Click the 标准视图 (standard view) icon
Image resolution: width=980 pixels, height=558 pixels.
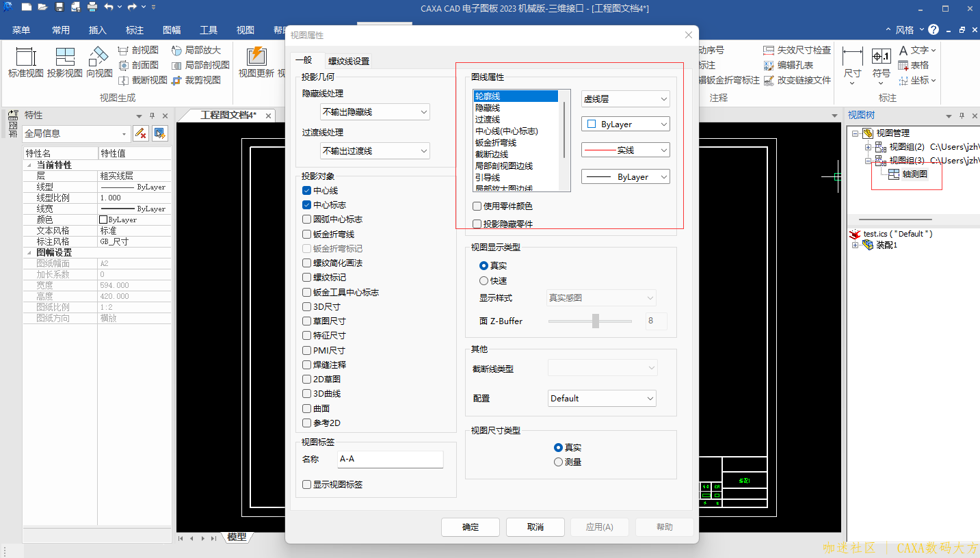point(25,57)
